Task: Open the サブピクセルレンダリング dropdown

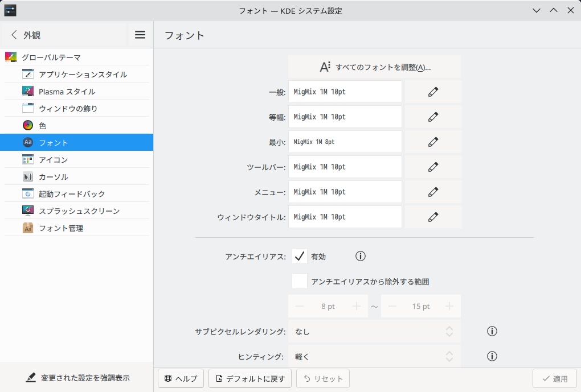Action: click(x=374, y=331)
